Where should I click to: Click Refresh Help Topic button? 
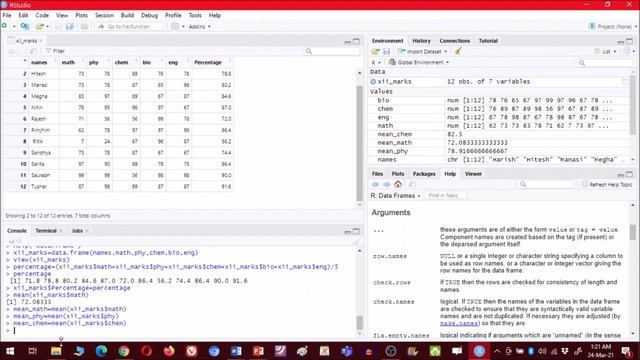[x=607, y=184]
